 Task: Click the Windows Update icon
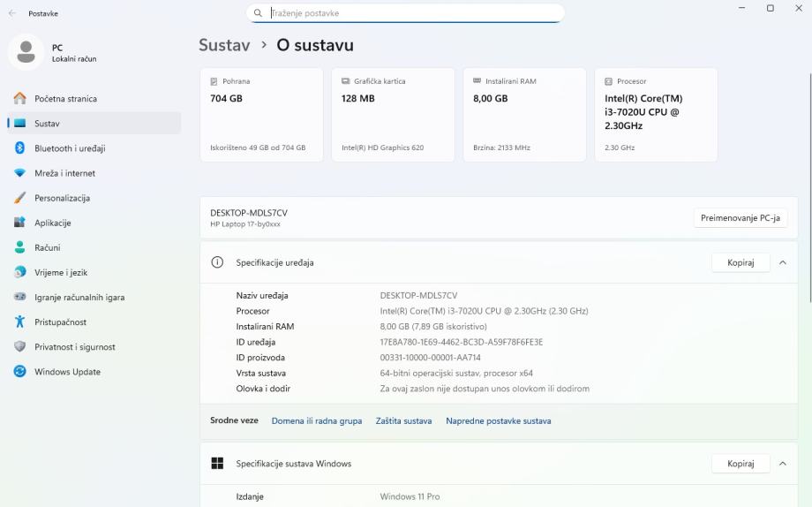[x=19, y=372]
